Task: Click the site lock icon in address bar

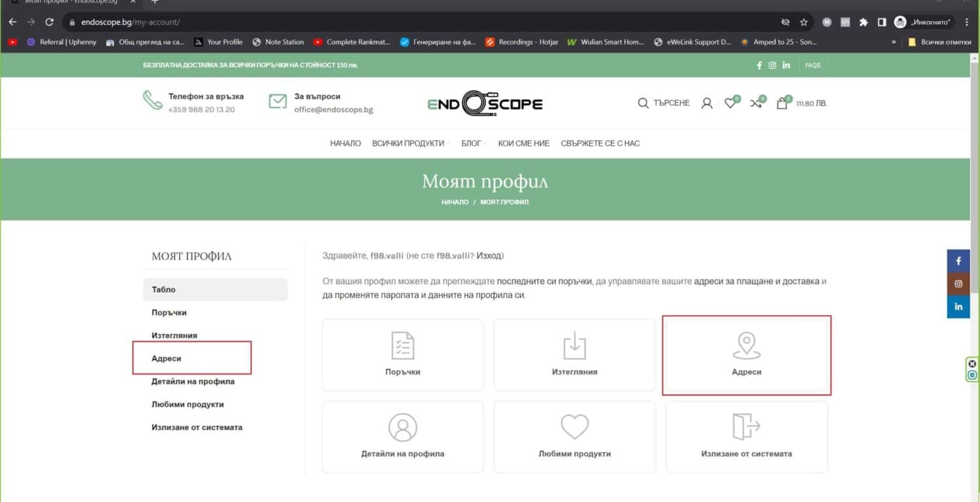Action: pos(73,22)
